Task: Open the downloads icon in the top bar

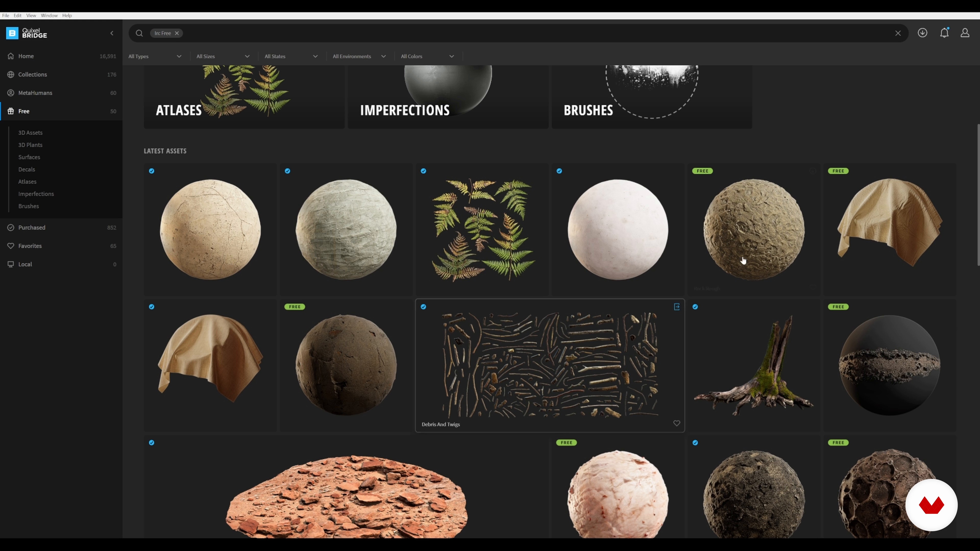Action: coord(922,33)
